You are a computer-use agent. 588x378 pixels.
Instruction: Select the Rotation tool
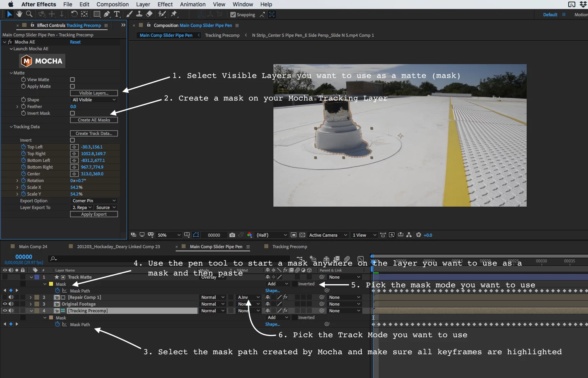[74, 14]
